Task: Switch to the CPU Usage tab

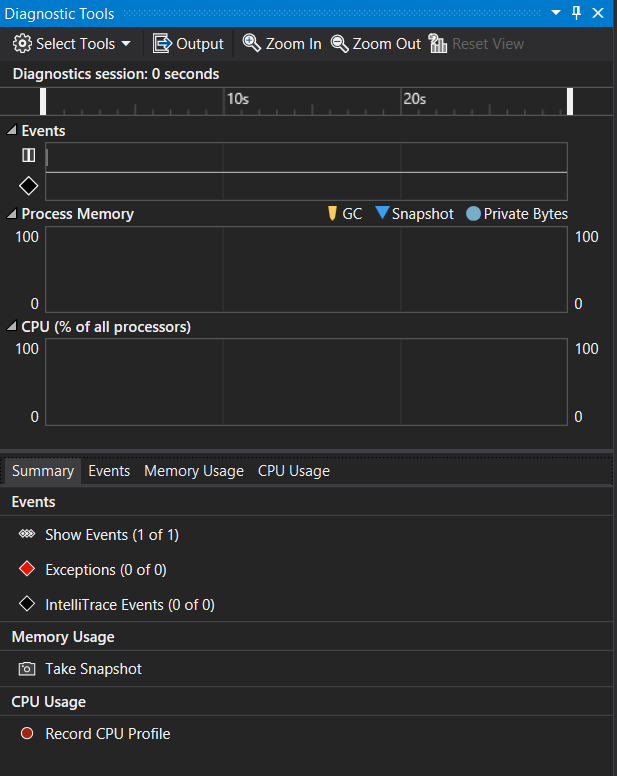Action: [293, 471]
